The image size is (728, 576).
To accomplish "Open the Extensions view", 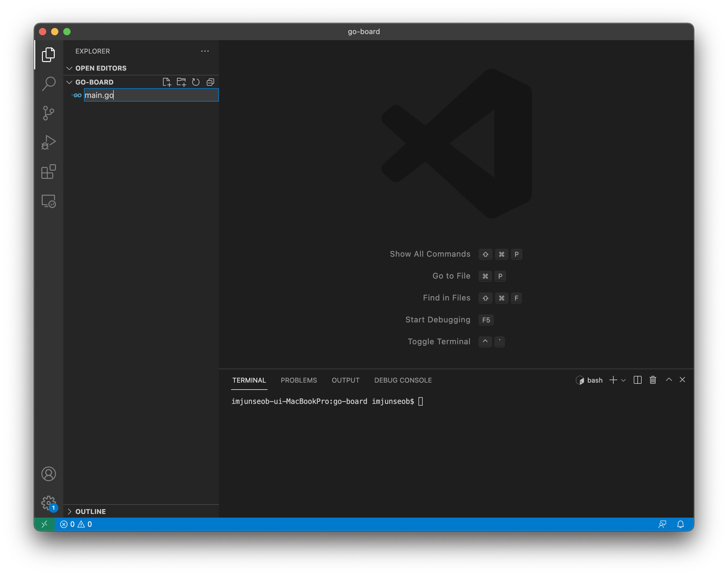I will click(x=49, y=172).
